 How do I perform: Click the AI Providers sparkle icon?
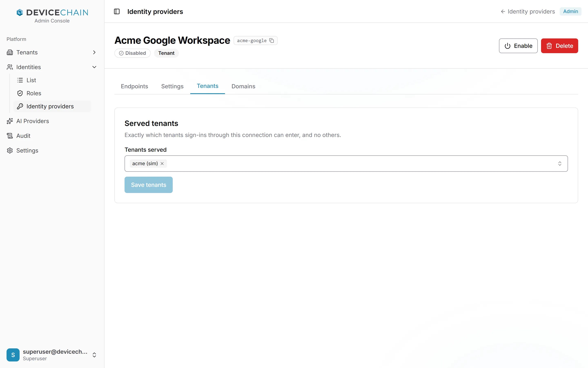[10, 121]
